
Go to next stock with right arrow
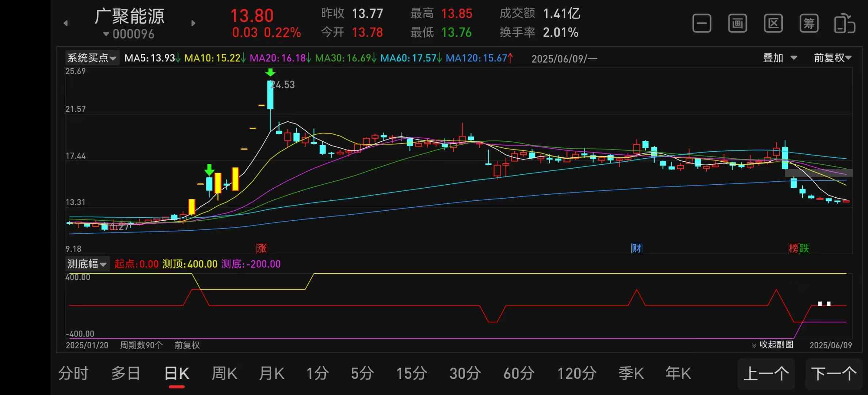[193, 23]
